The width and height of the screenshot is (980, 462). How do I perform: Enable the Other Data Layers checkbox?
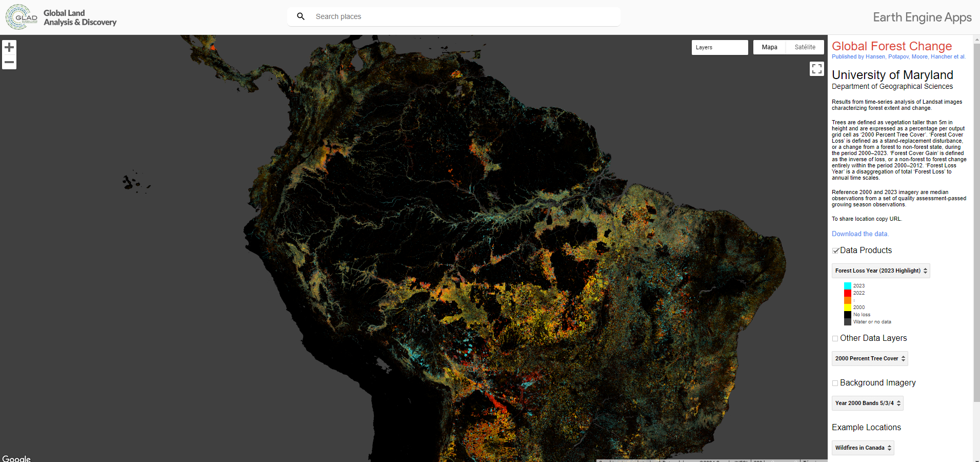[x=835, y=338]
